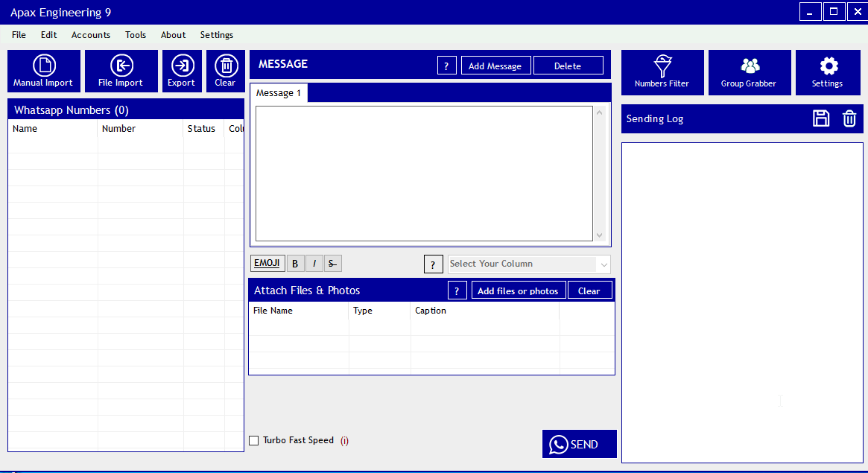
Task: Launch the Group Grabber tool
Action: pyautogui.click(x=749, y=72)
